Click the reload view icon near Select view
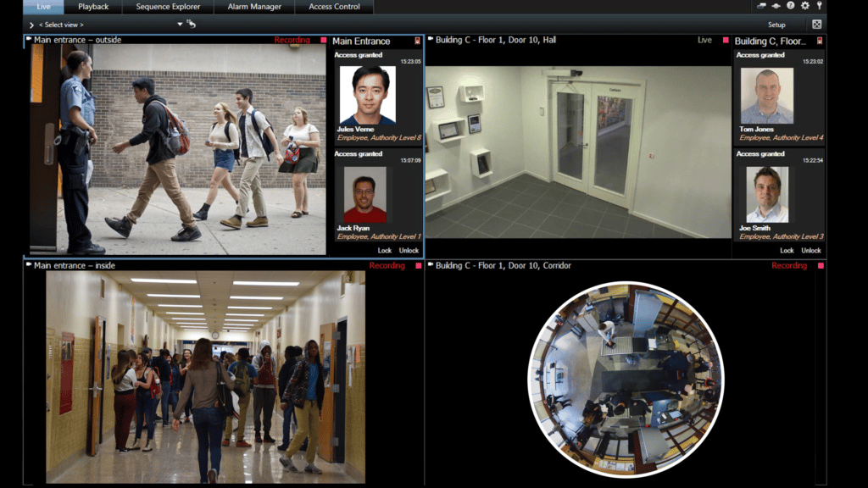The width and height of the screenshot is (868, 488). pyautogui.click(x=190, y=25)
